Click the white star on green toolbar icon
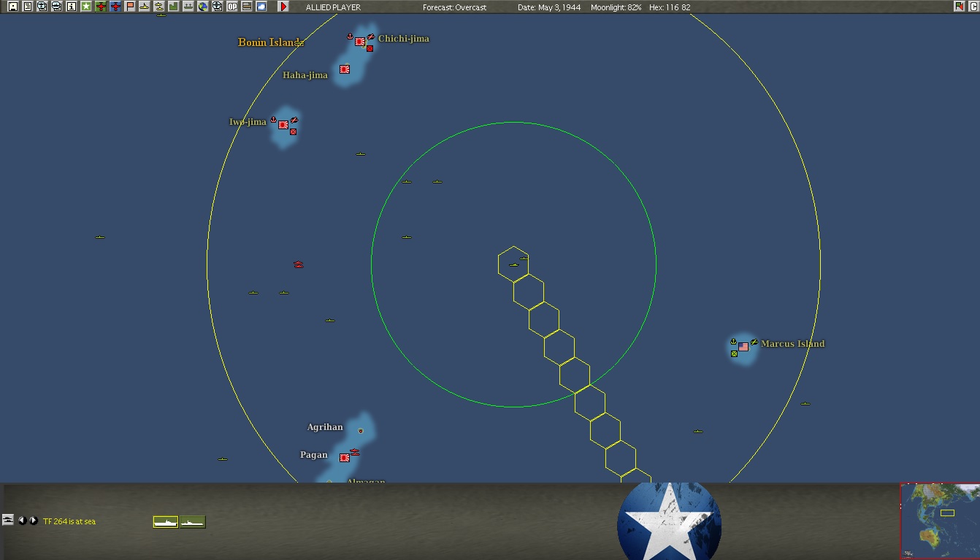980x560 pixels. [86, 7]
